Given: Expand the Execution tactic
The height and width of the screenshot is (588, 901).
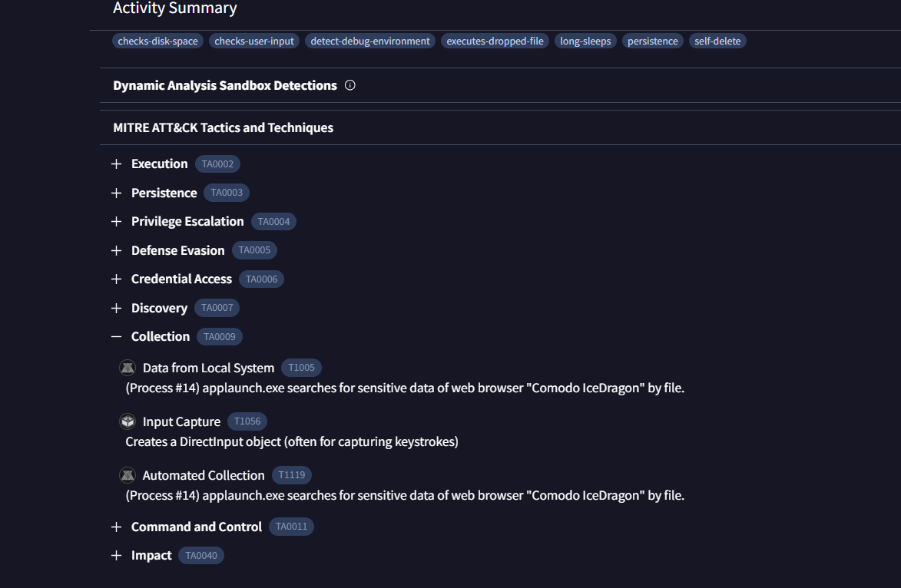Looking at the screenshot, I should click(x=117, y=164).
